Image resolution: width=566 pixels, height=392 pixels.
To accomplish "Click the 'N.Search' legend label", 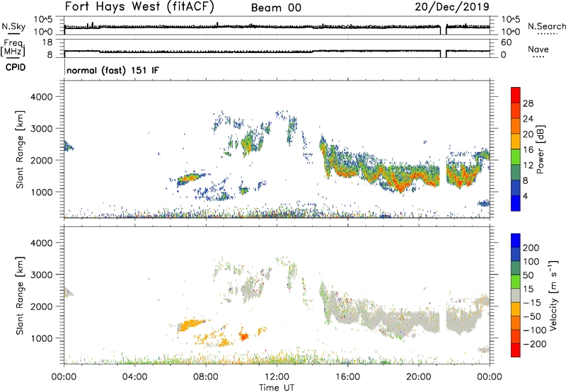I will 546,26.
